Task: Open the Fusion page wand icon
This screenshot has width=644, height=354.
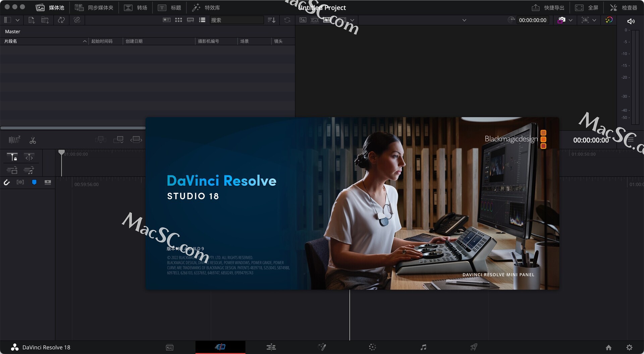Action: coord(322,347)
